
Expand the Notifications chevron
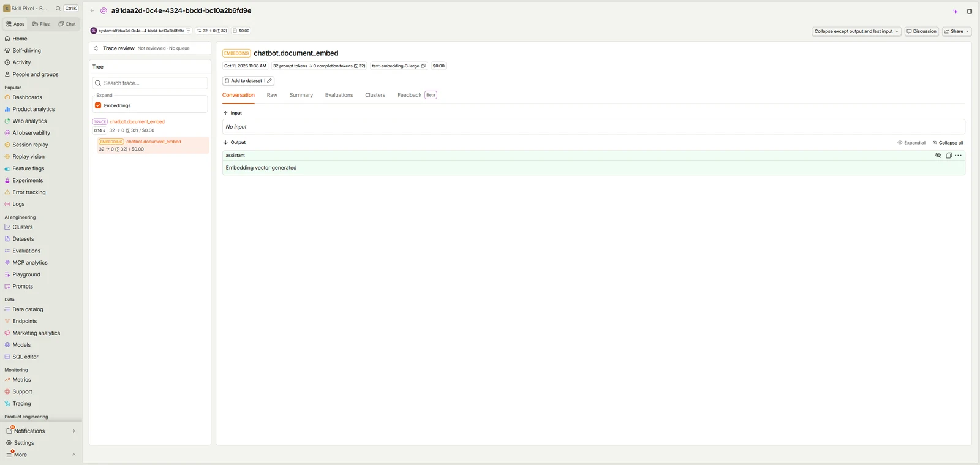point(74,431)
